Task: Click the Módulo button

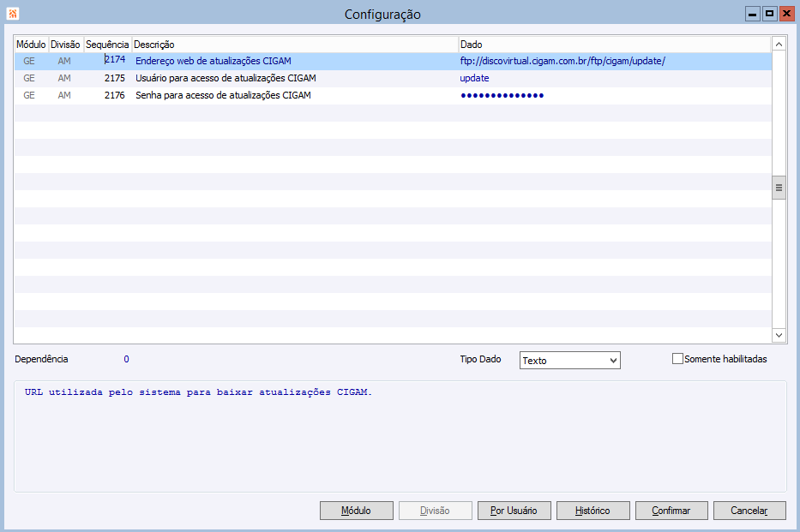Action: [356, 511]
